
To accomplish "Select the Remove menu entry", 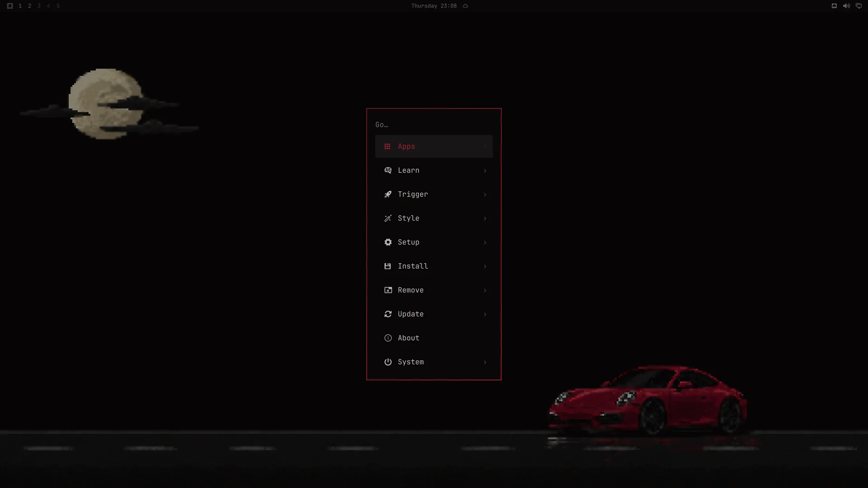I will pyautogui.click(x=434, y=290).
